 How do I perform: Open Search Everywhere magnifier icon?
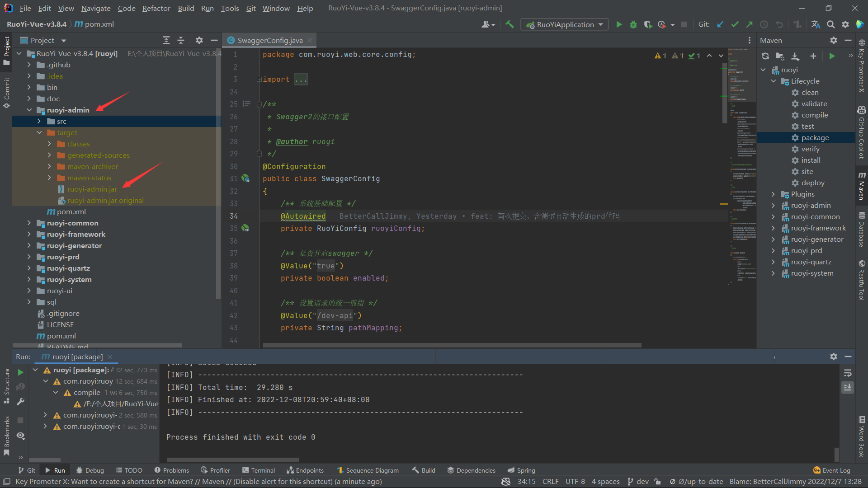click(x=831, y=24)
